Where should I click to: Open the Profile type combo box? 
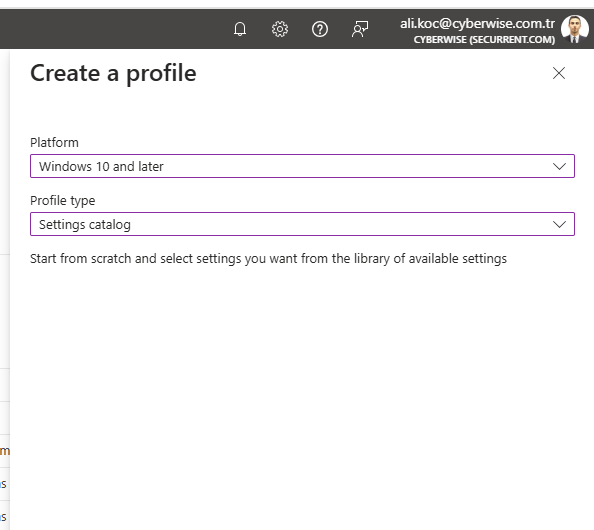coord(302,224)
